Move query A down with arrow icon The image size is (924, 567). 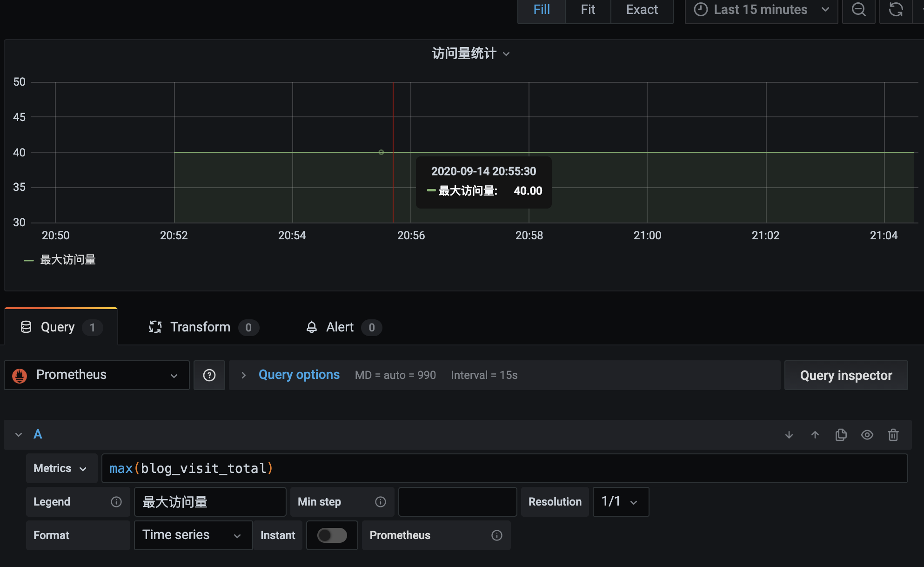pyautogui.click(x=789, y=435)
